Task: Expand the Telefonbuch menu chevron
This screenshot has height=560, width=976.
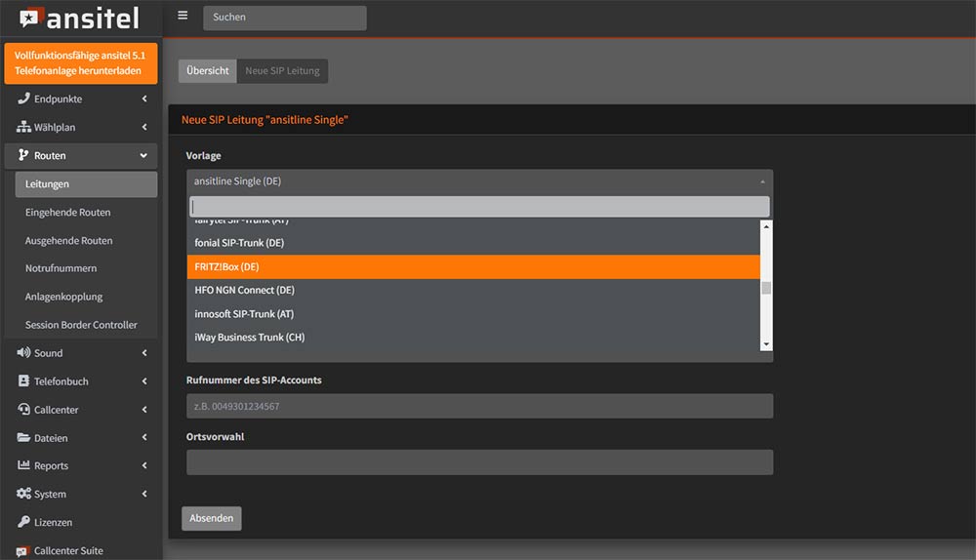Action: pyautogui.click(x=144, y=380)
